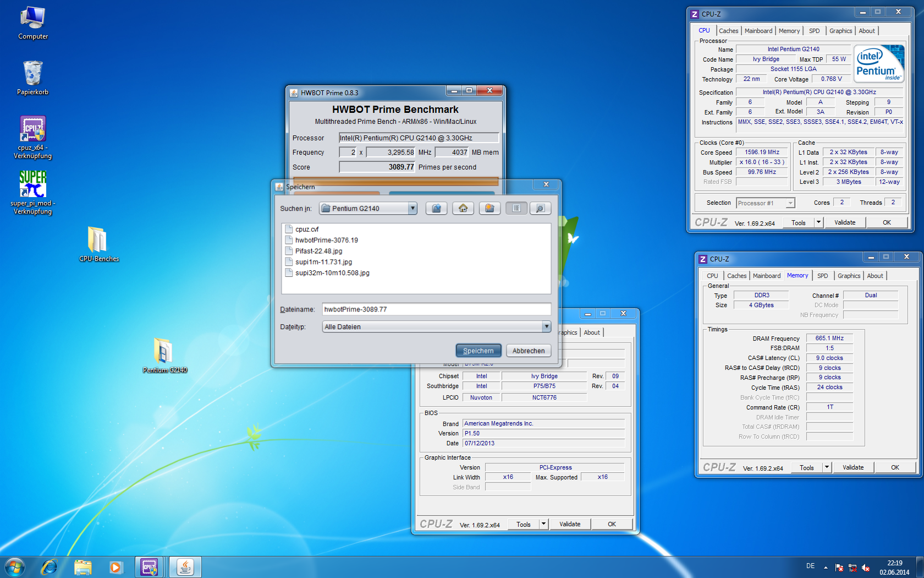This screenshot has width=924, height=578.
Task: Open About tab in top CPU-Z
Action: (867, 31)
